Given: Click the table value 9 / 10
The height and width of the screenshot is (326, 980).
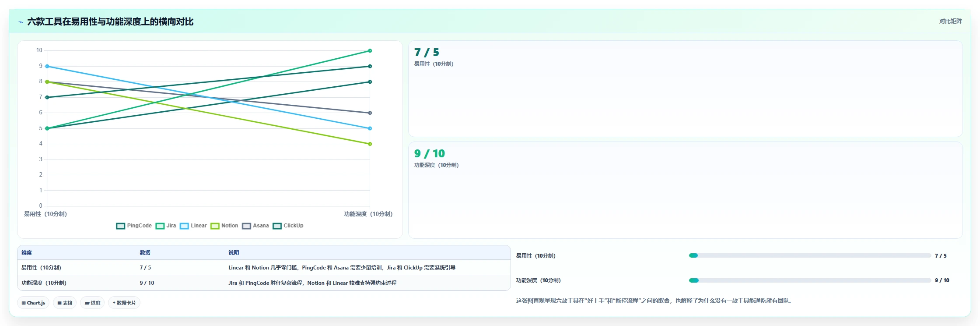Looking at the screenshot, I should [x=147, y=283].
